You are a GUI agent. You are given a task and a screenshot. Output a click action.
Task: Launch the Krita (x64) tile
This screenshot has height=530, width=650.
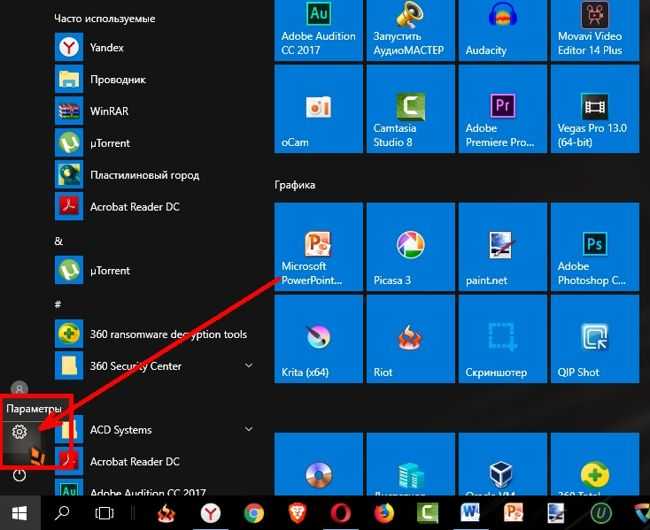318,339
